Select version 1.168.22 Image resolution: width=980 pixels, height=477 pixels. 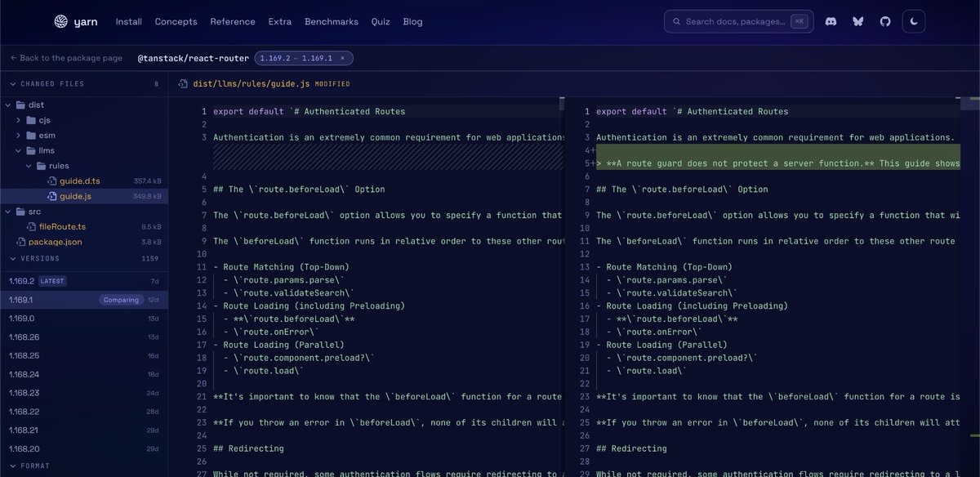tap(84, 412)
